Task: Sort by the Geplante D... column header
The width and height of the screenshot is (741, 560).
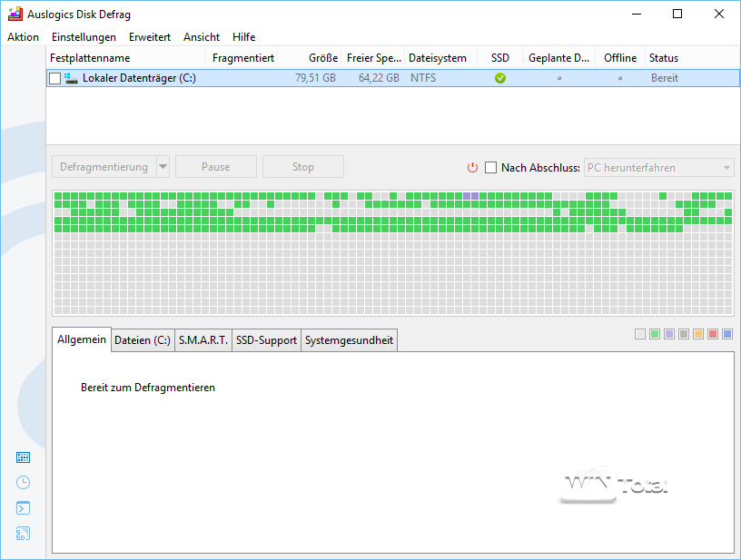Action: [559, 58]
